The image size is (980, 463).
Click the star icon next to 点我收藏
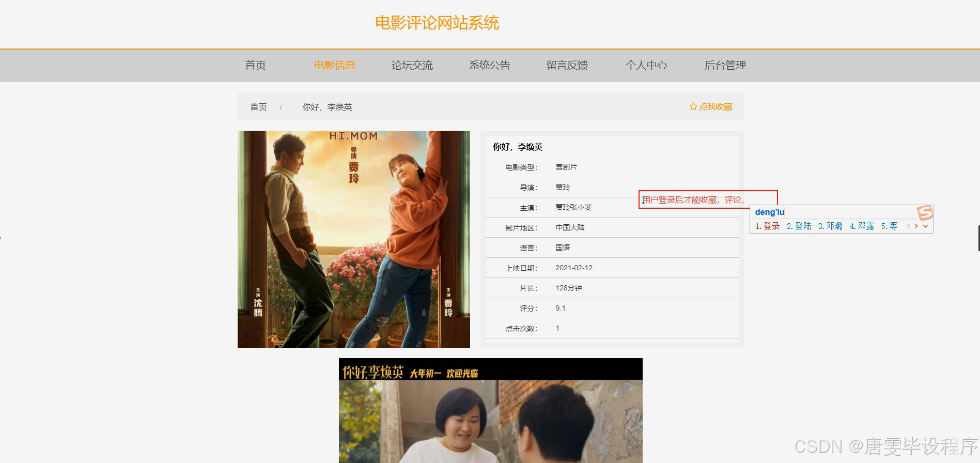(x=693, y=106)
